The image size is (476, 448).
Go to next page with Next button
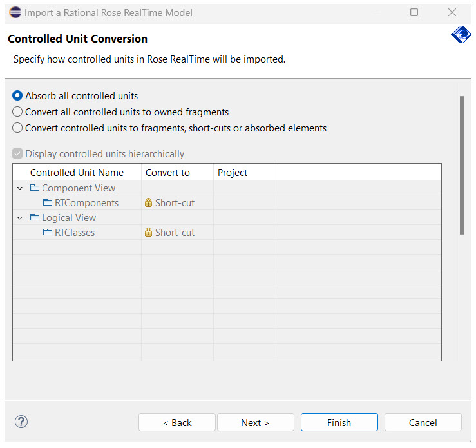tap(255, 423)
